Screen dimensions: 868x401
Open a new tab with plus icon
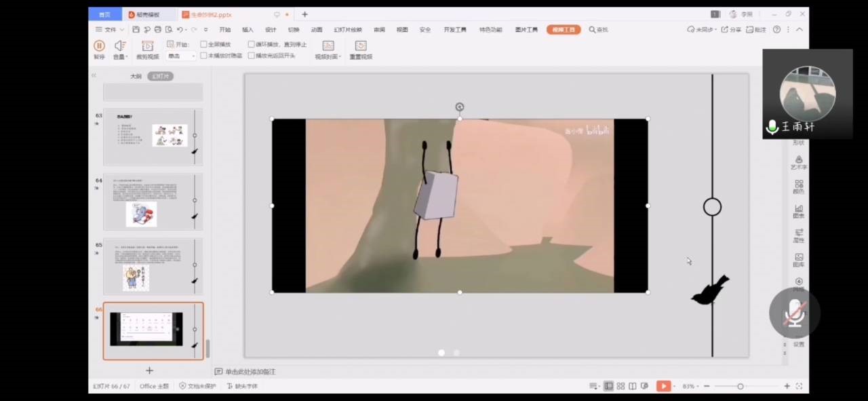coord(304,14)
